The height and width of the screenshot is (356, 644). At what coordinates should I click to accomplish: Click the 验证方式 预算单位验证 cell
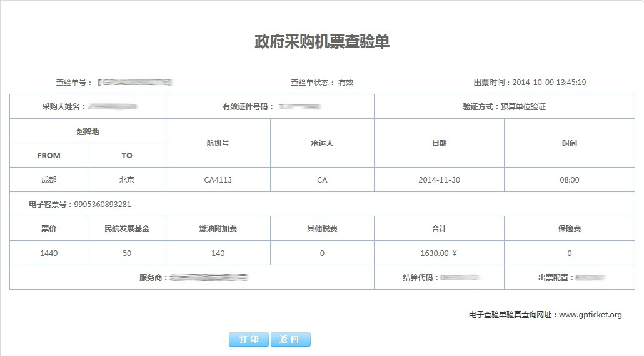coord(504,107)
